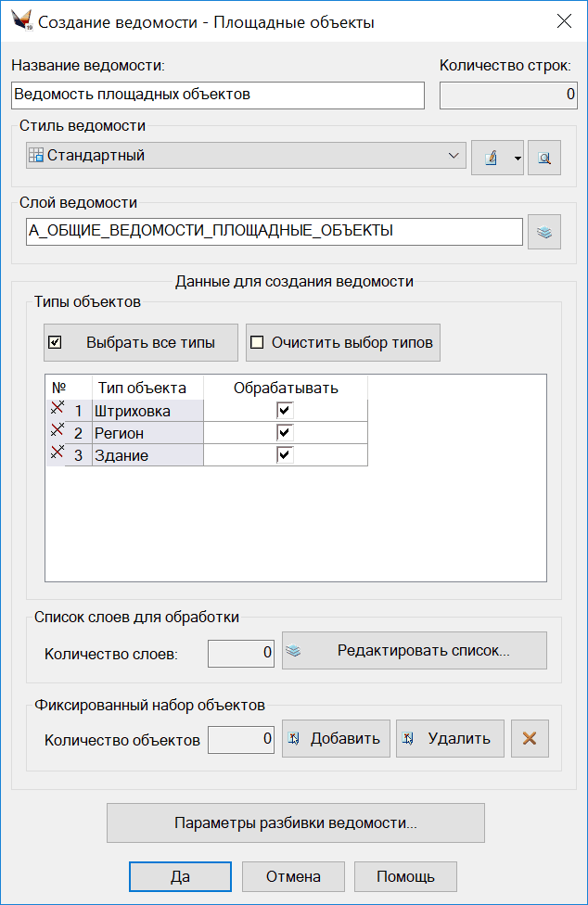
Task: Open the style preview magnifier icon
Action: (x=544, y=158)
